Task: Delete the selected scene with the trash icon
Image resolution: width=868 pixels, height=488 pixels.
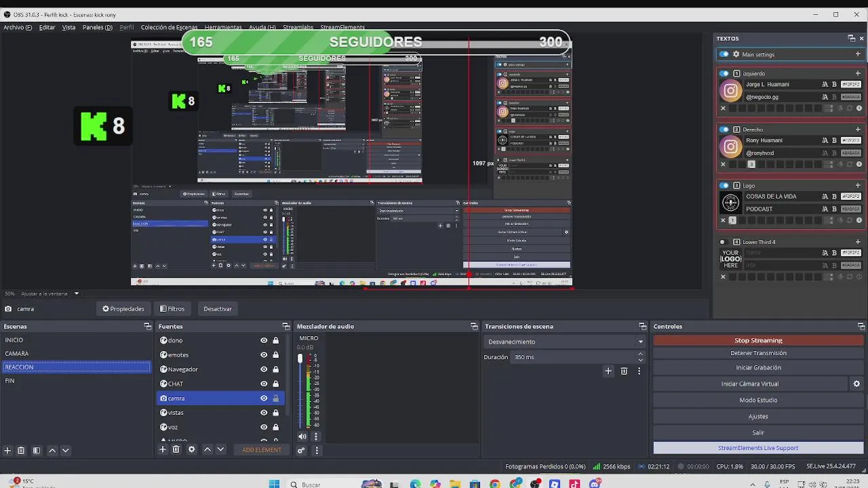Action: (21, 450)
